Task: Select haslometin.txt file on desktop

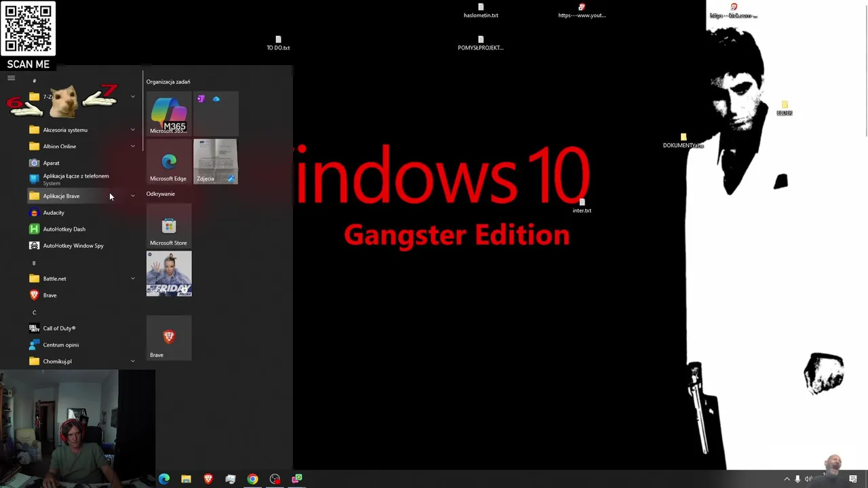Action: tap(481, 11)
